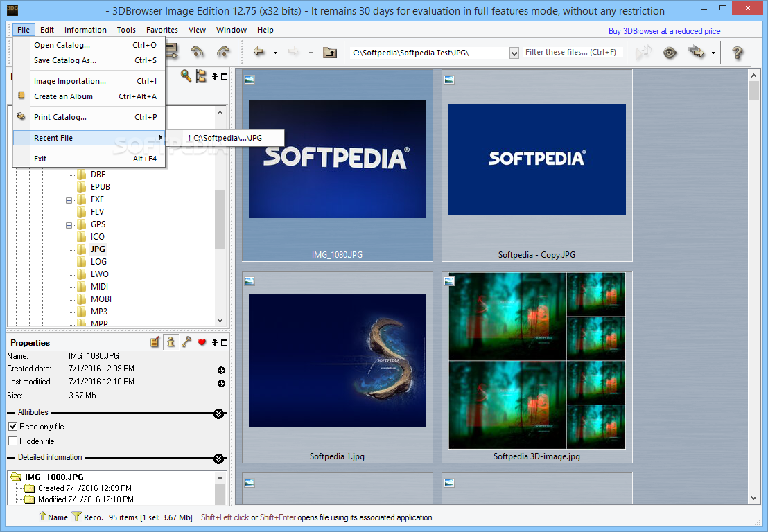
Task: Click the play sound icon
Action: pyautogui.click(x=644, y=52)
